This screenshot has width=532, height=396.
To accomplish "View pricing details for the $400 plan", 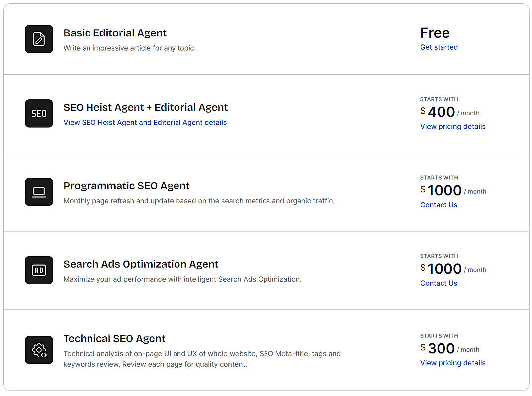I will 452,127.
